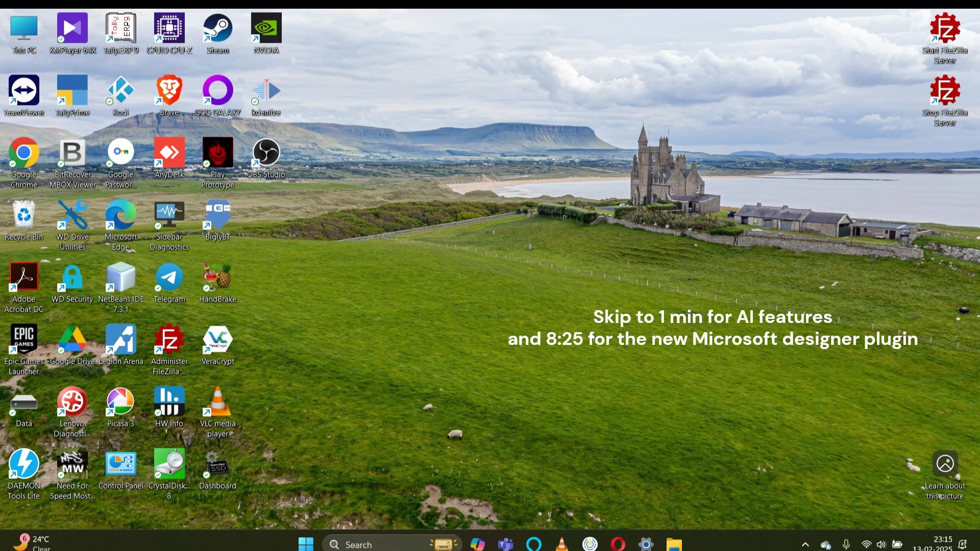The width and height of the screenshot is (980, 551).
Task: Select the HandBrake pineapple icon
Action: pyautogui.click(x=218, y=283)
